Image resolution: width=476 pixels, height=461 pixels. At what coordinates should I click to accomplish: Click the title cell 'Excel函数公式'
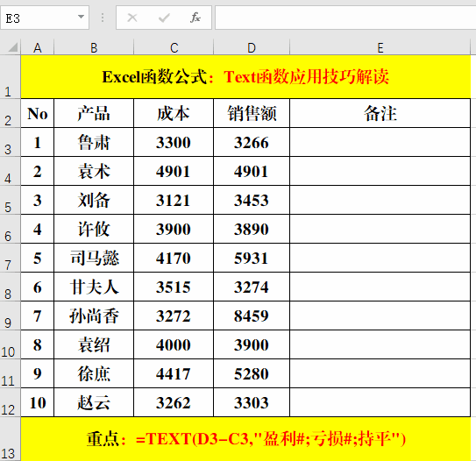coord(245,77)
